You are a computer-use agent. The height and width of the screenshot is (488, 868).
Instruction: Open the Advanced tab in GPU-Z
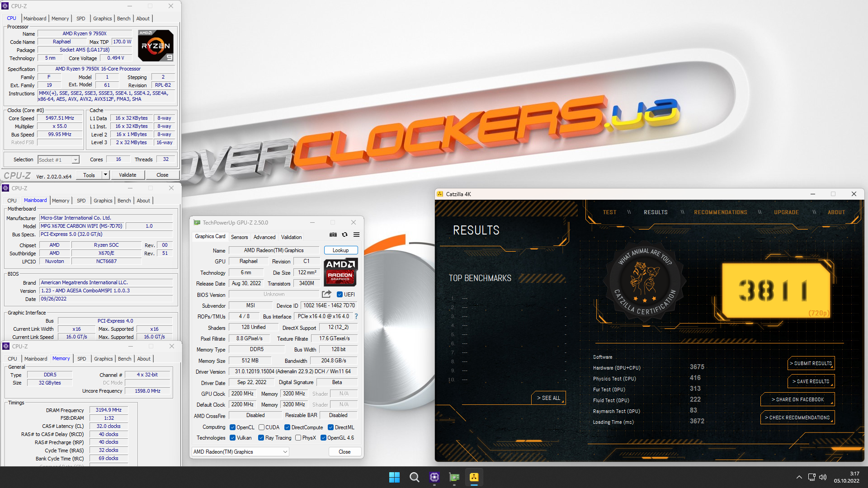click(x=264, y=237)
